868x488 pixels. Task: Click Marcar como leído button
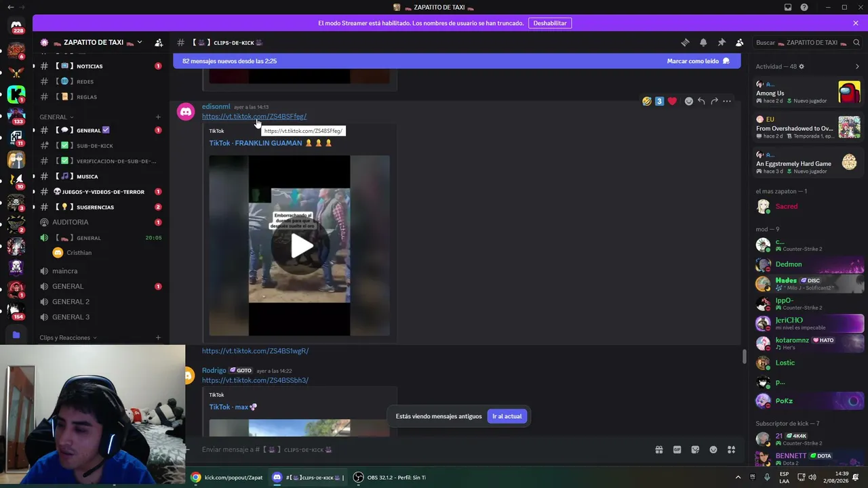click(x=698, y=61)
